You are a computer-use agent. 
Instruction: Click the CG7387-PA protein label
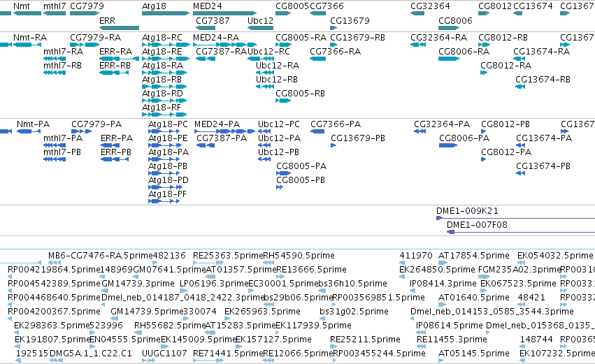222,138
